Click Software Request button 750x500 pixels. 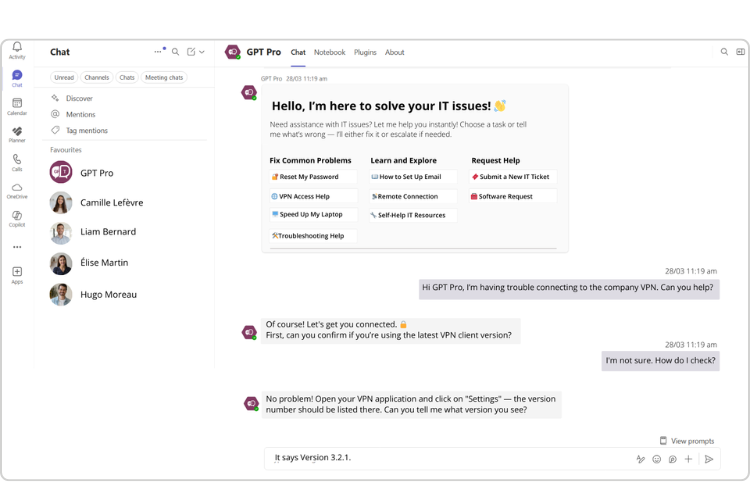click(513, 196)
